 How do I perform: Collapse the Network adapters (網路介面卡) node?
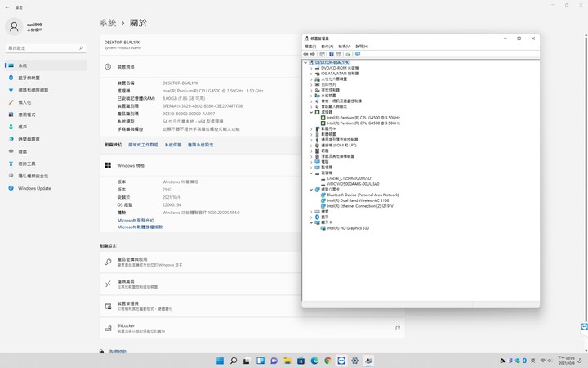click(311, 190)
